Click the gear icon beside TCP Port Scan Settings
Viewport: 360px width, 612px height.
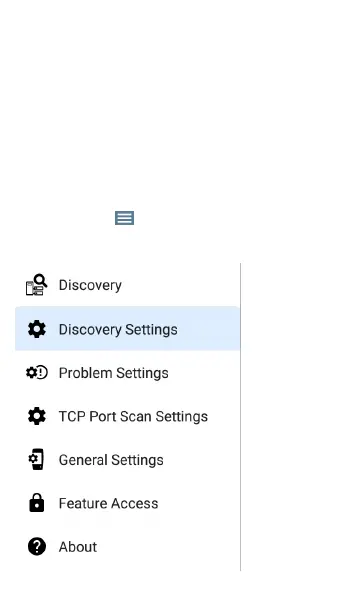point(37,416)
